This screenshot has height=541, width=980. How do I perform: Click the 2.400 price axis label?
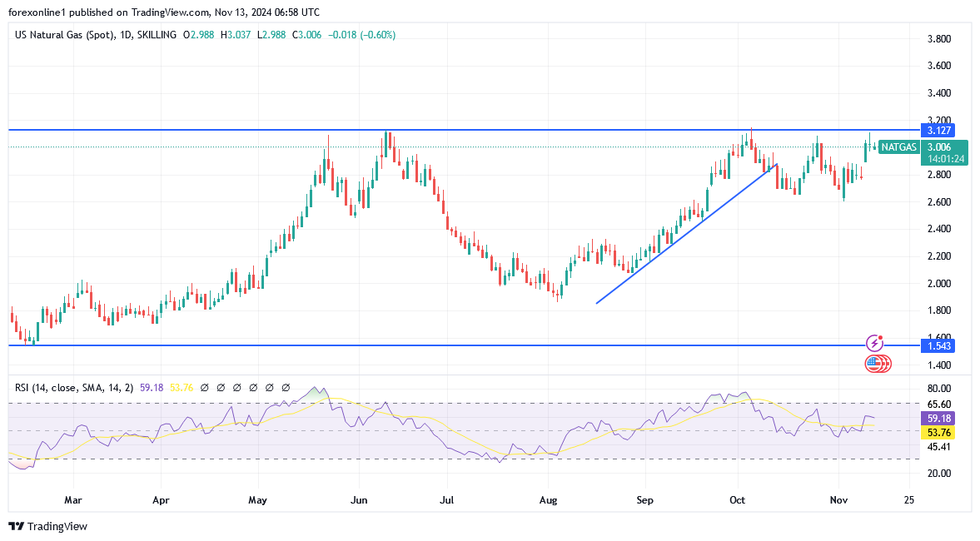point(938,229)
